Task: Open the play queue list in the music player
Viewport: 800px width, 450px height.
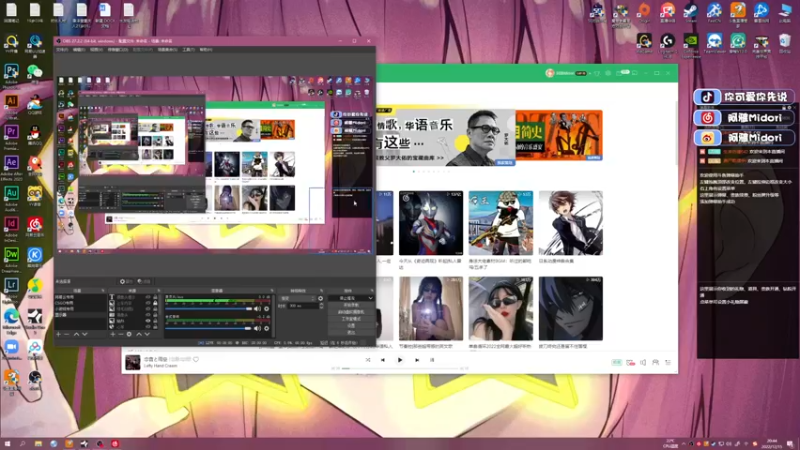Action: point(668,362)
